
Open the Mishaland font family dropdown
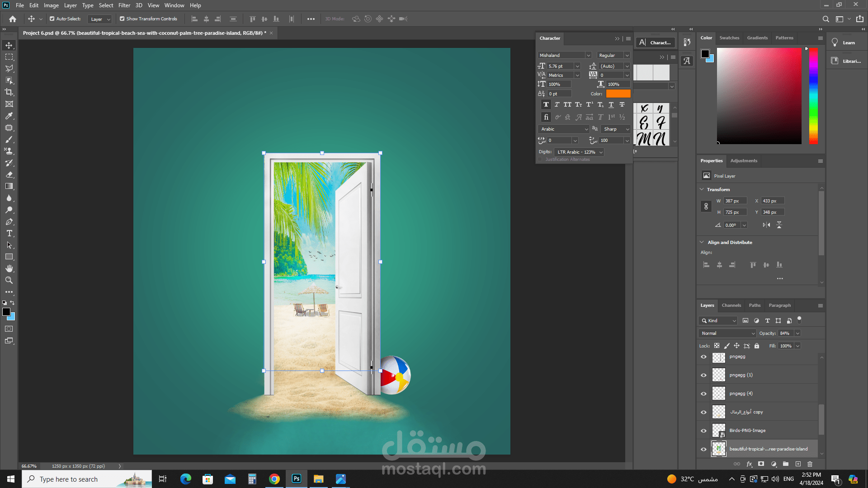coord(588,55)
